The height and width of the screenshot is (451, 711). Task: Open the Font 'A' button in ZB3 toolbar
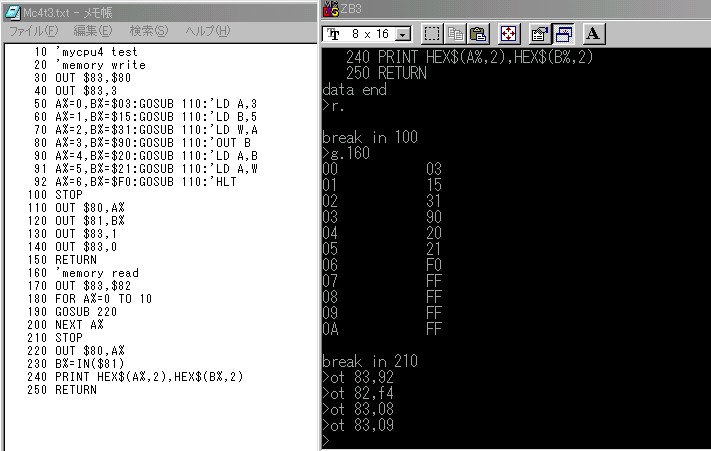coord(593,34)
